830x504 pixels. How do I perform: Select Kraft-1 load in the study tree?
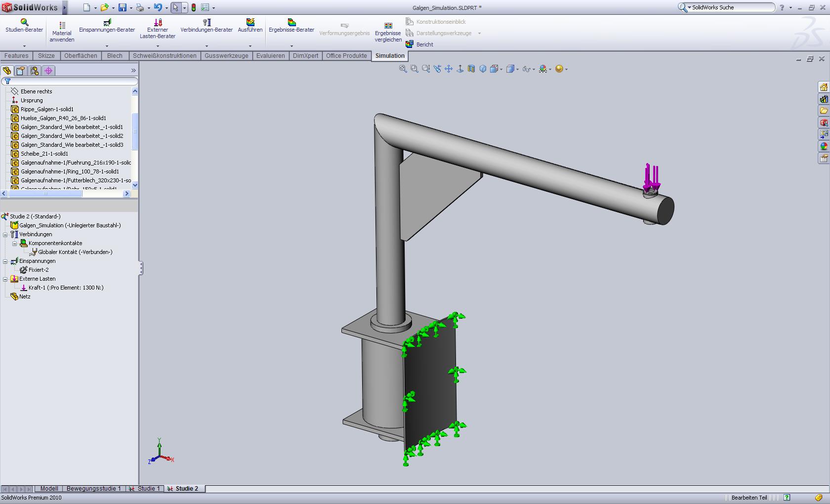[66, 288]
